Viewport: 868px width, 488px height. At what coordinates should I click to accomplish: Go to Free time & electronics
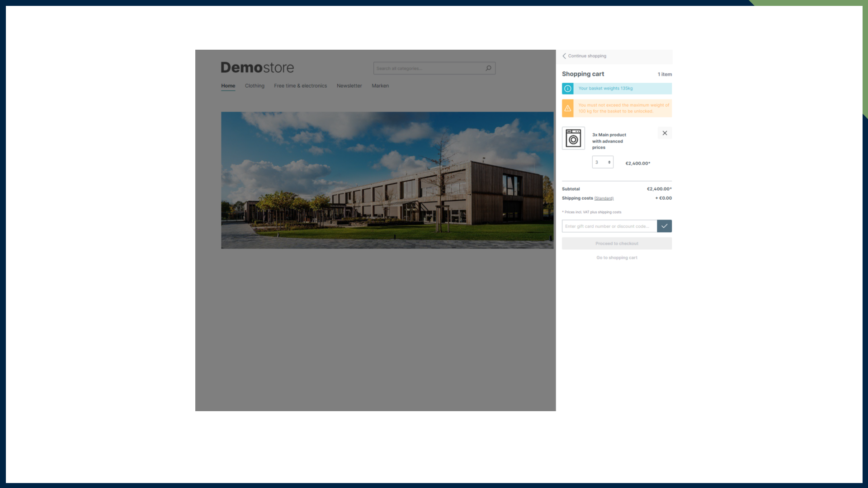(x=300, y=86)
